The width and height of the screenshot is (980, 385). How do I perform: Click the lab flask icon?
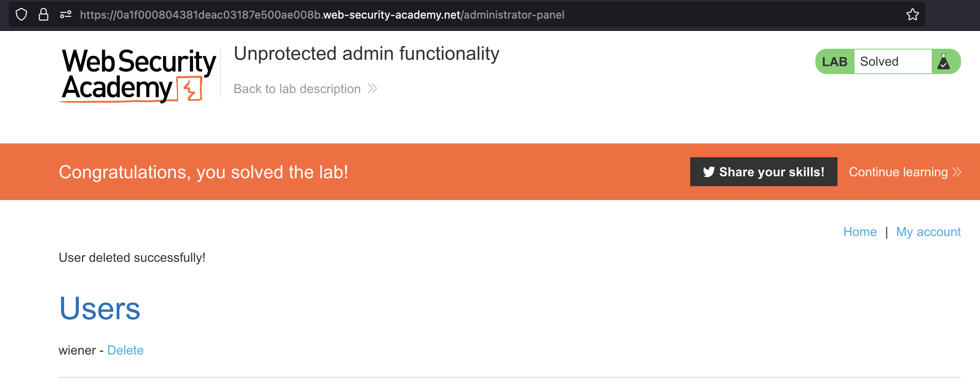944,62
